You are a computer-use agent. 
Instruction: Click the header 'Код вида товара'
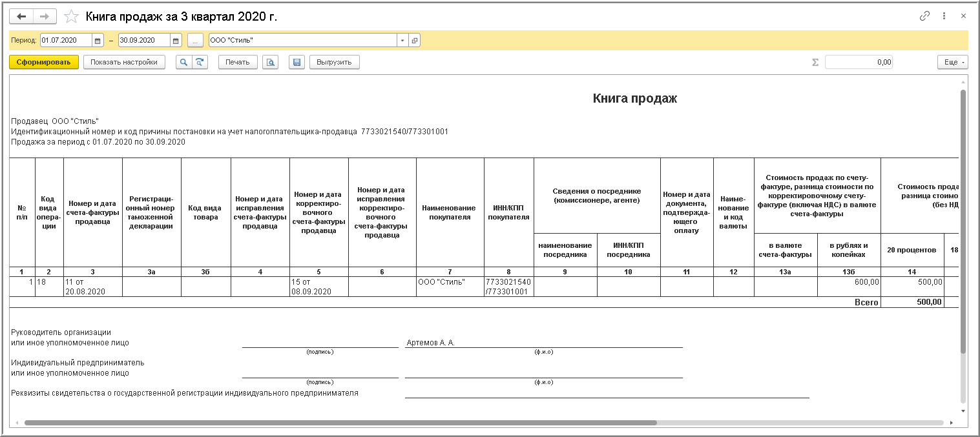206,212
